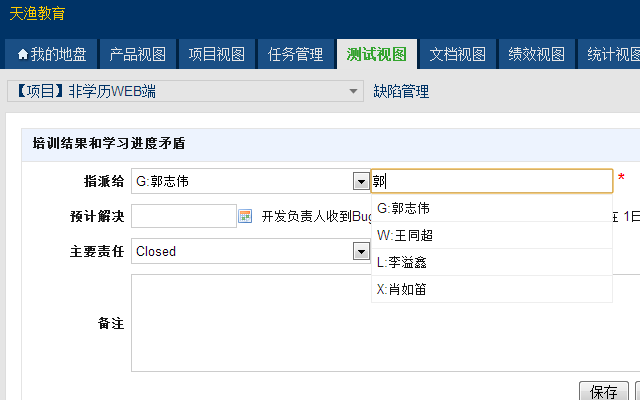Expand the 非学历WEB端 project dropdown
The height and width of the screenshot is (400, 640).
pos(354,92)
